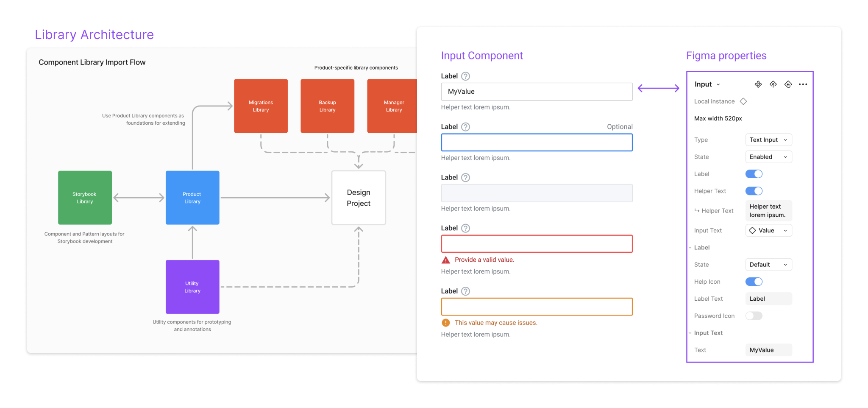Select the Storybook Library node
The image size is (868, 408).
click(x=84, y=198)
